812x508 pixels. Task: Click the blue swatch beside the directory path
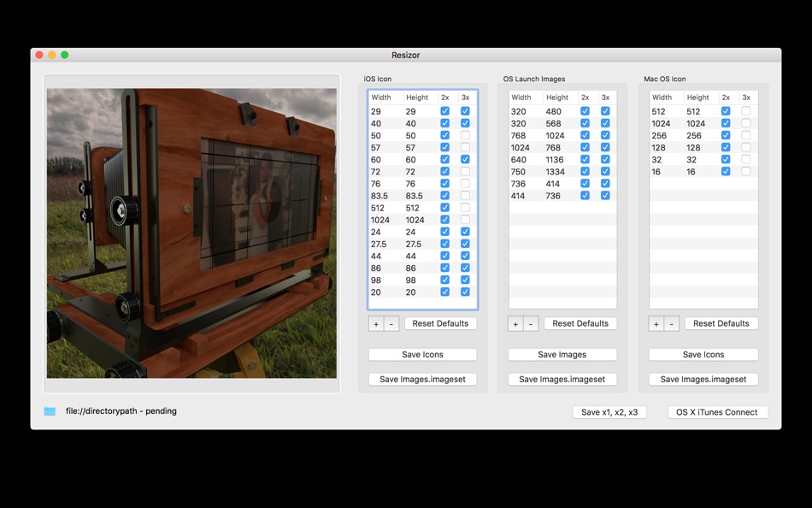pyautogui.click(x=49, y=411)
